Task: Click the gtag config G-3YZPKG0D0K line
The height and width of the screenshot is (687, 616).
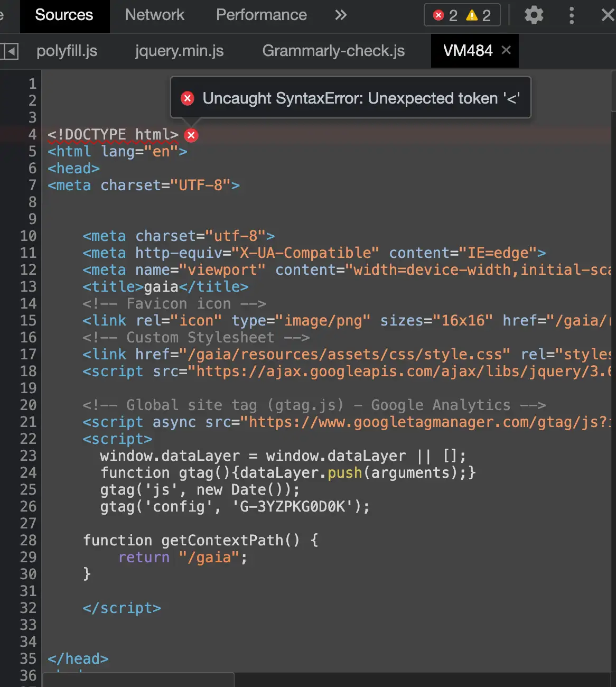Action: [235, 507]
